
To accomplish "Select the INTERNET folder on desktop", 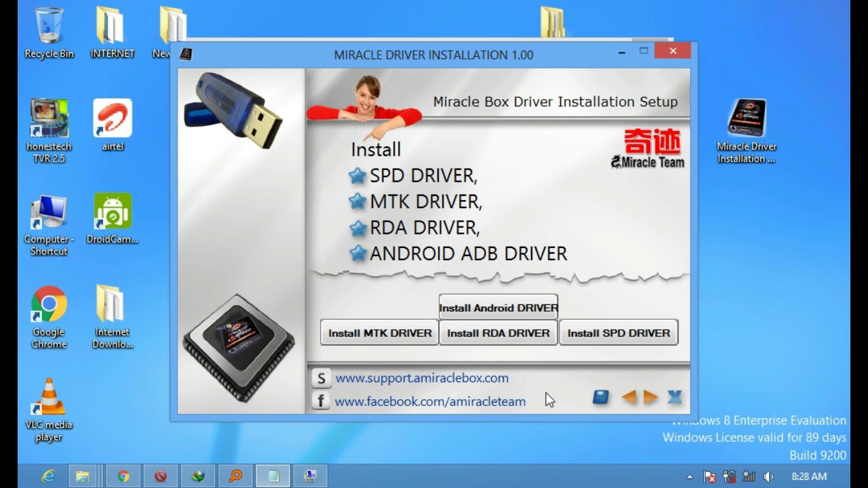I will click(x=112, y=33).
